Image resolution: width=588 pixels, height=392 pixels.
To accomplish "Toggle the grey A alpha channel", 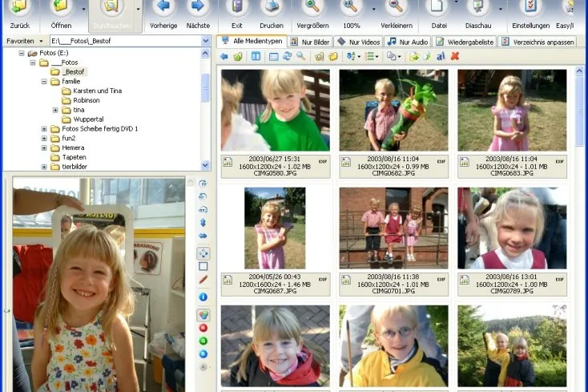I will (203, 367).
